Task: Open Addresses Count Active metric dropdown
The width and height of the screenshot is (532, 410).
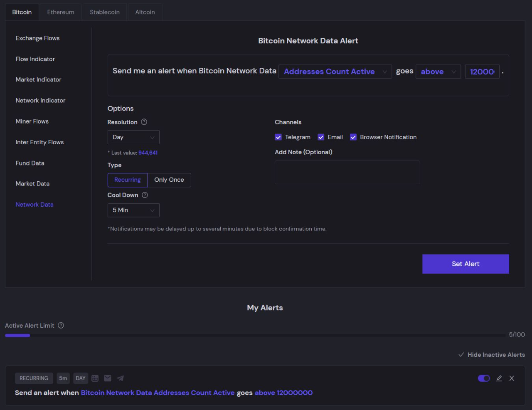Action: click(x=335, y=72)
